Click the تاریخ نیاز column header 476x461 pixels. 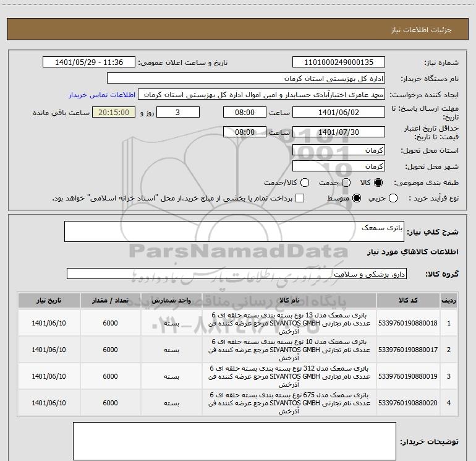click(49, 301)
